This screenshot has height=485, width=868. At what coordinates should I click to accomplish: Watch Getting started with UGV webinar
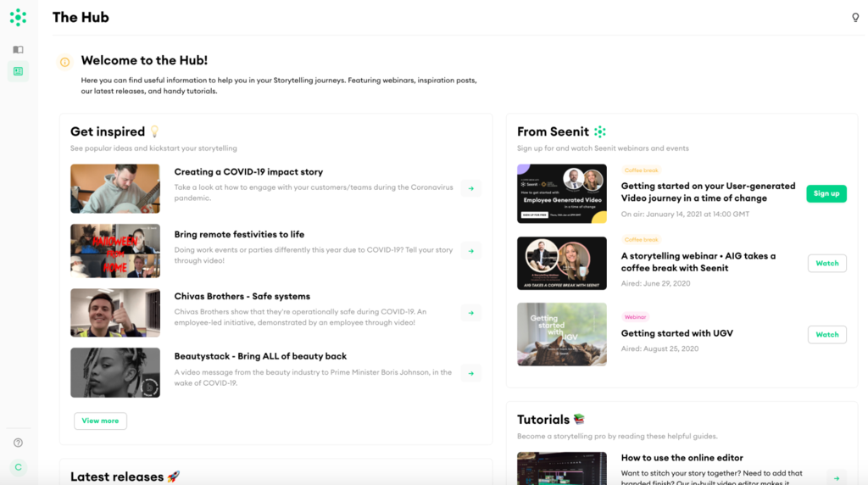[827, 334]
